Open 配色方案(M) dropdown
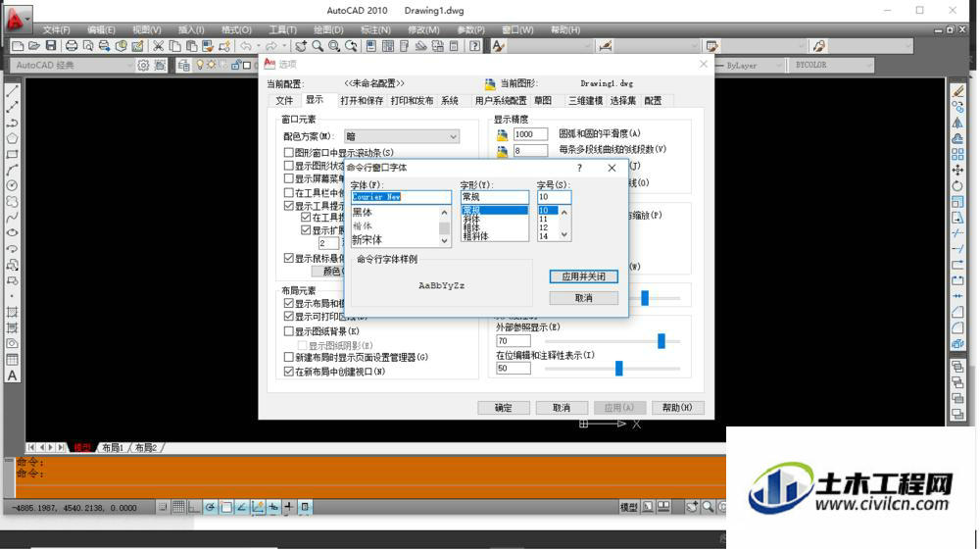Viewport: 980px width, 551px height. (401, 136)
